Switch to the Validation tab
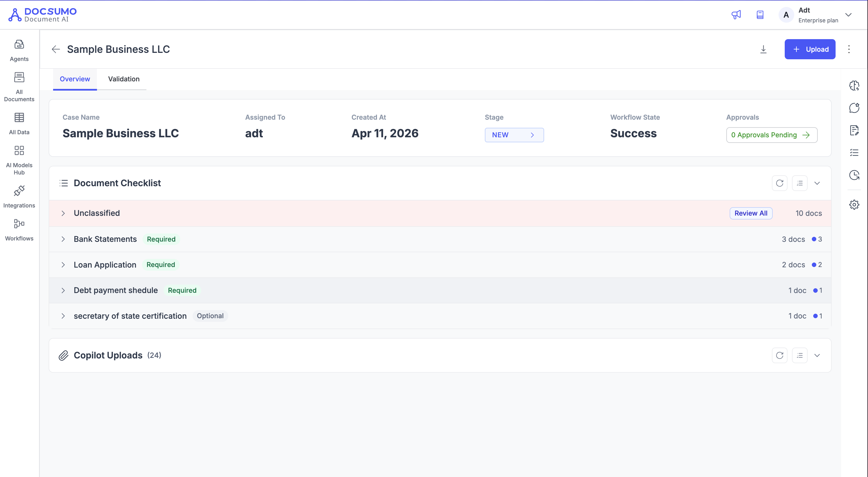The height and width of the screenshot is (477, 868). click(x=124, y=79)
